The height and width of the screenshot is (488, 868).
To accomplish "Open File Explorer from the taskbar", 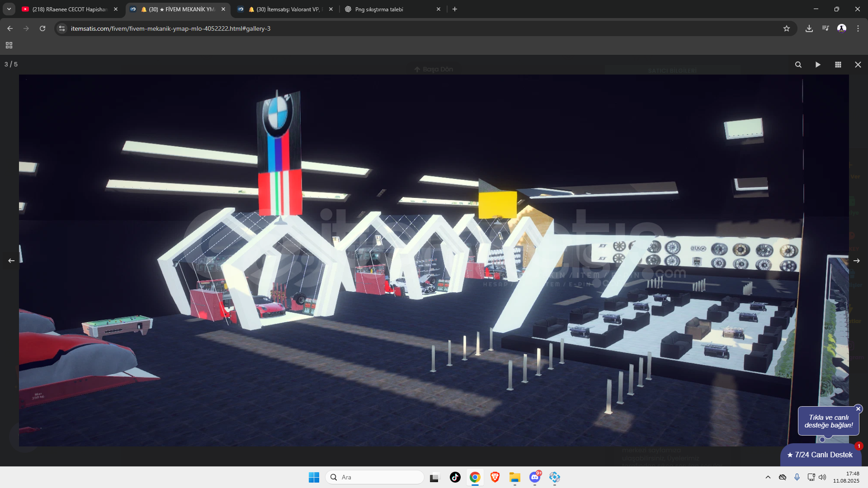I will click(515, 477).
